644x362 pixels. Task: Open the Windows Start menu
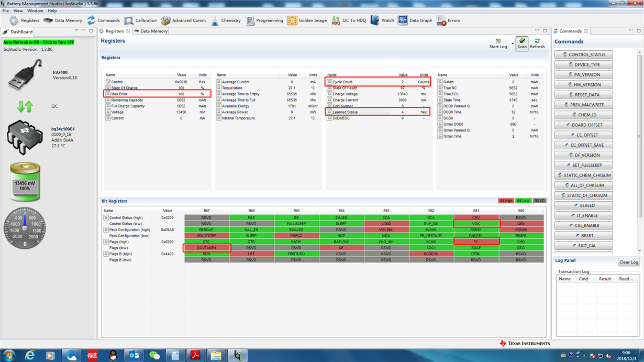tap(9, 355)
